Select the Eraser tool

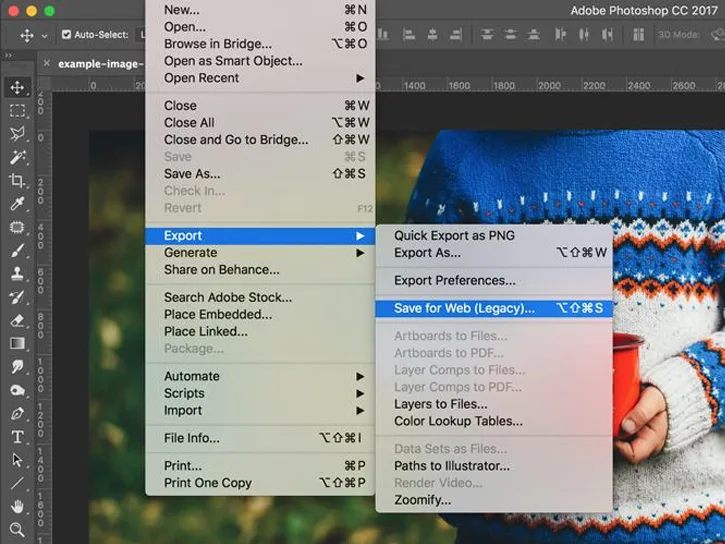pos(17,321)
